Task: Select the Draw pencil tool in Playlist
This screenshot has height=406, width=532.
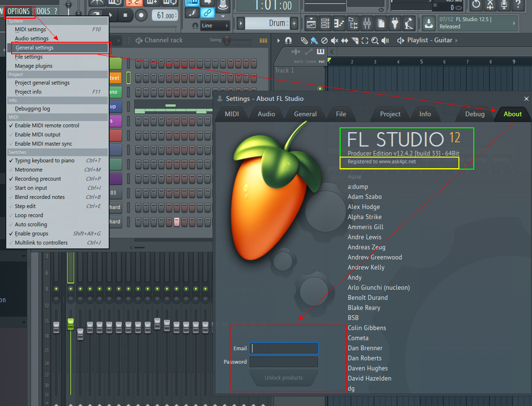Action: (x=304, y=41)
